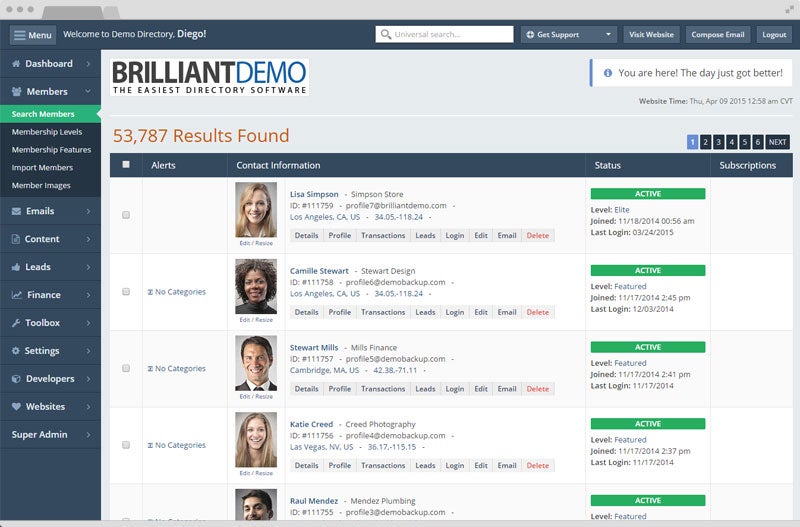Click the Elite level link
800x527 pixels.
622,210
